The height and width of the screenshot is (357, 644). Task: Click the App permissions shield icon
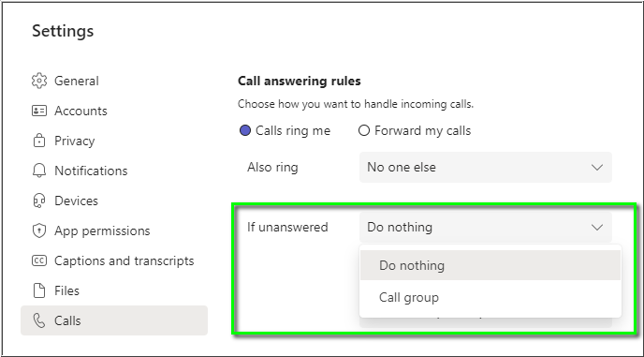[39, 231]
